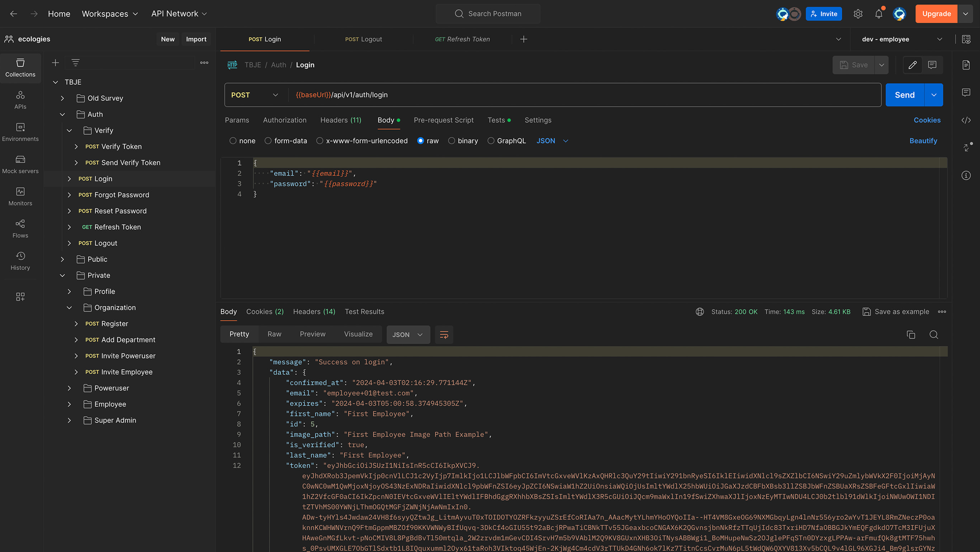This screenshot has width=980, height=552.
Task: Open the Flows sidebar panel
Action: [x=20, y=228]
